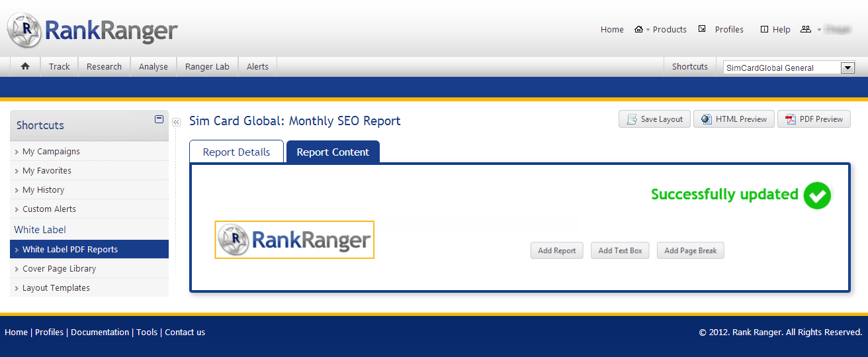
Task: Open the Alerts menu
Action: pyautogui.click(x=257, y=66)
